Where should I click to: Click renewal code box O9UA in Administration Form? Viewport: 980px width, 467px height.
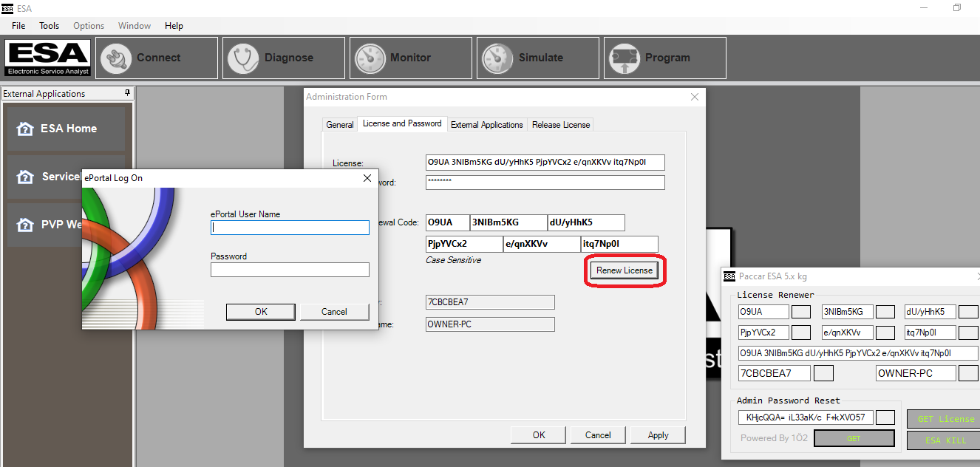point(448,222)
